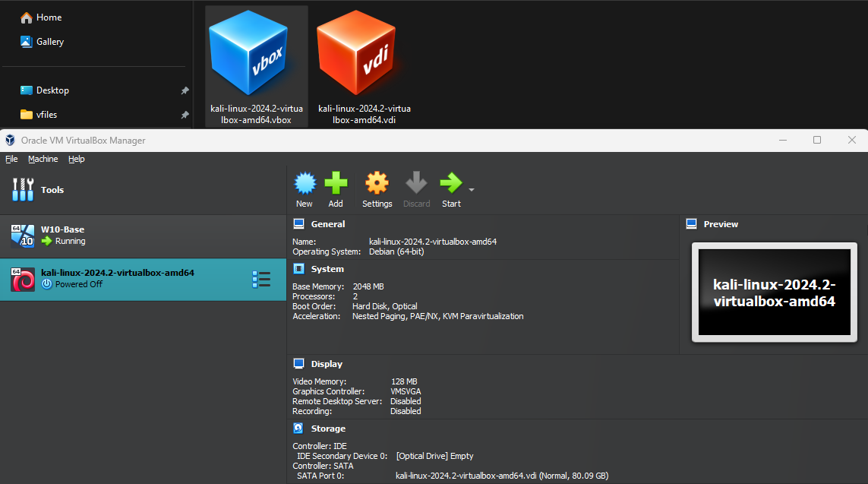This screenshot has width=868, height=484.
Task: Click the '[Optical Drive] Empty' storage entry
Action: pyautogui.click(x=434, y=456)
